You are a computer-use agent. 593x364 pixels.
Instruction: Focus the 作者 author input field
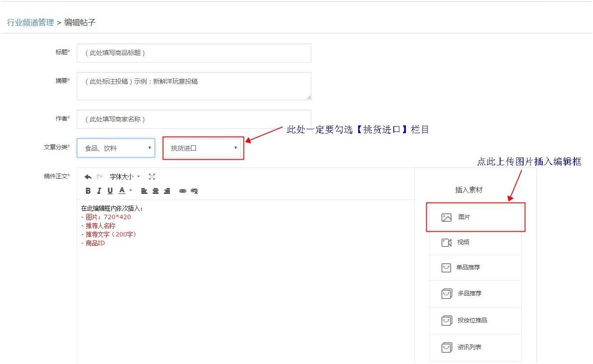[194, 119]
